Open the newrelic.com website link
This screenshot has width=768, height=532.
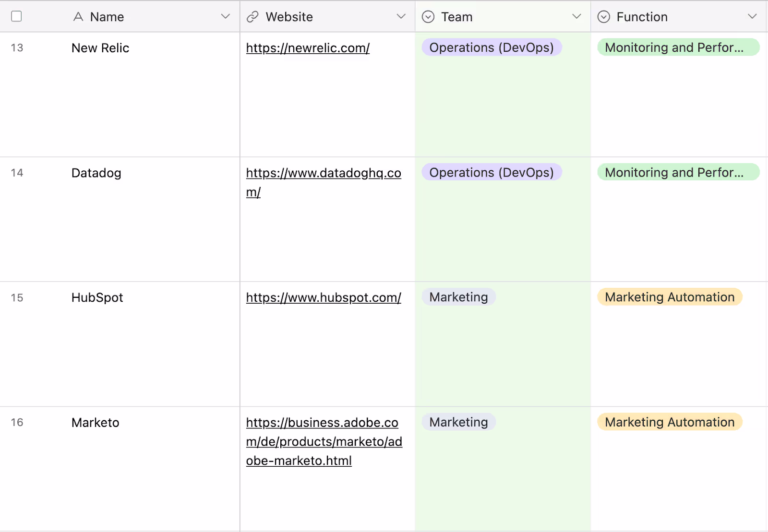point(308,48)
